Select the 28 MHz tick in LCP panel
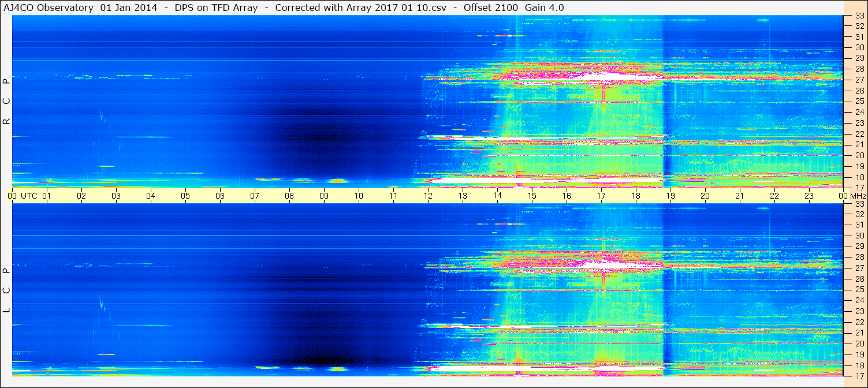This screenshot has width=868, height=388. (x=859, y=257)
